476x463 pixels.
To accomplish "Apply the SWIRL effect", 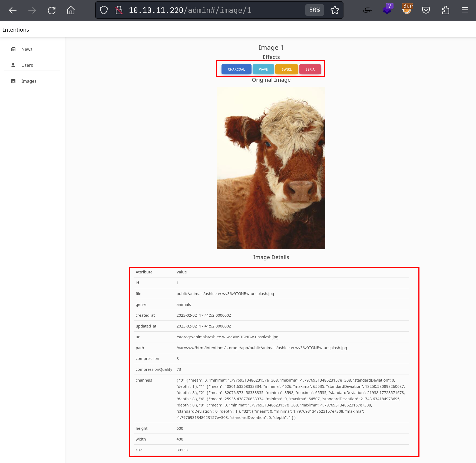I will (x=287, y=69).
